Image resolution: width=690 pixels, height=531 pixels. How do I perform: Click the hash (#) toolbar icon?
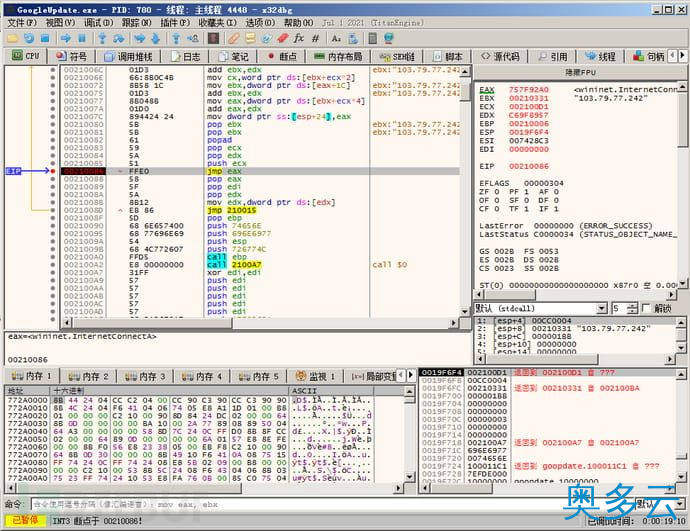[x=315, y=38]
